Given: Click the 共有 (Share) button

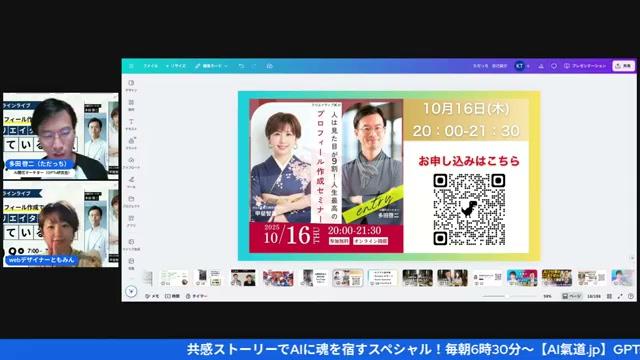Looking at the screenshot, I should click(623, 66).
